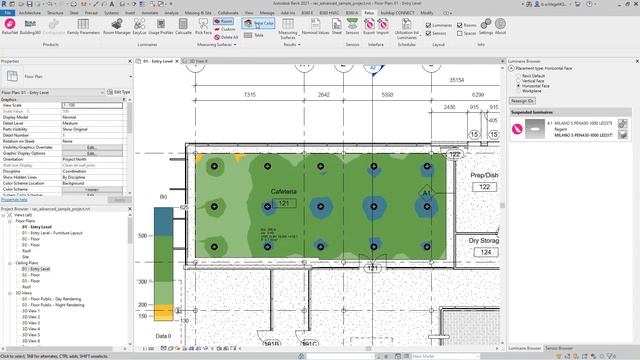Select the Pick Face tool
Image resolution: width=640 pixels, height=360 pixels.
pyautogui.click(x=203, y=26)
